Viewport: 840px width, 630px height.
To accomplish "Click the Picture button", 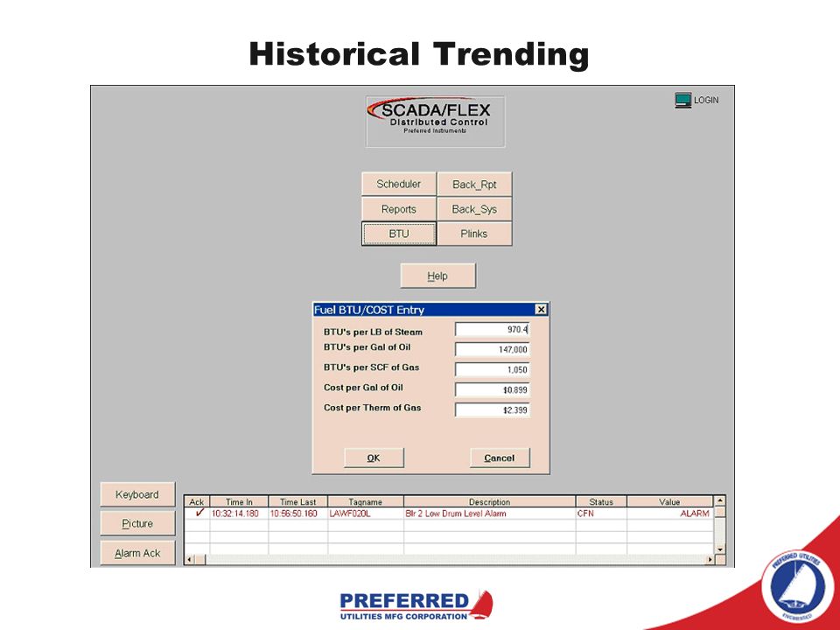I will 137,523.
